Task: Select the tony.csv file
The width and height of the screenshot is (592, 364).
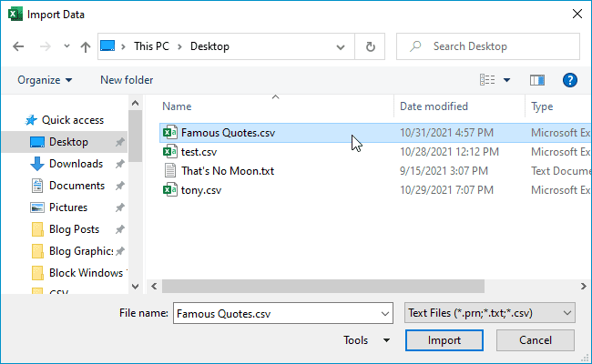Action: point(201,190)
